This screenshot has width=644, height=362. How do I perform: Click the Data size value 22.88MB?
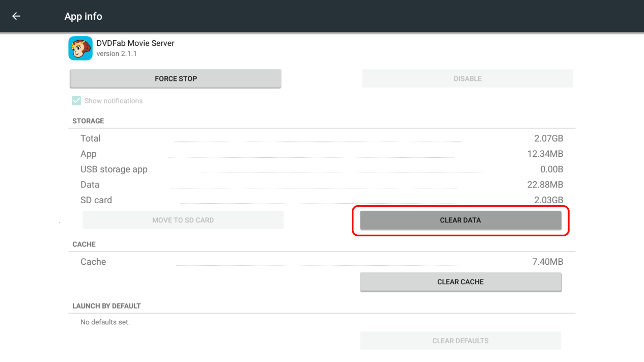(x=545, y=185)
